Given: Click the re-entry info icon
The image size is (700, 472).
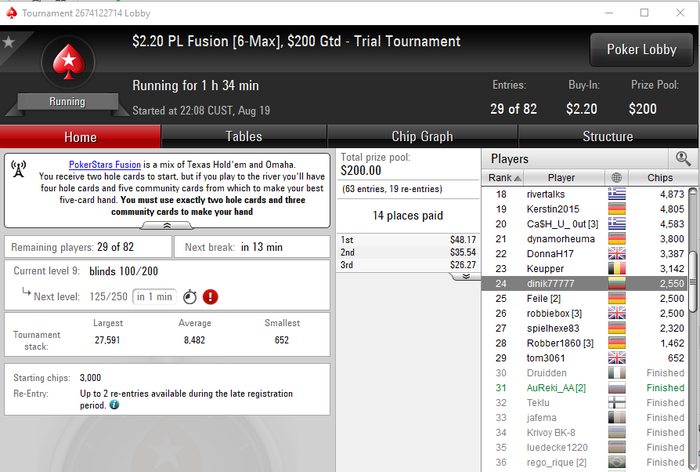Looking at the screenshot, I should (114, 405).
